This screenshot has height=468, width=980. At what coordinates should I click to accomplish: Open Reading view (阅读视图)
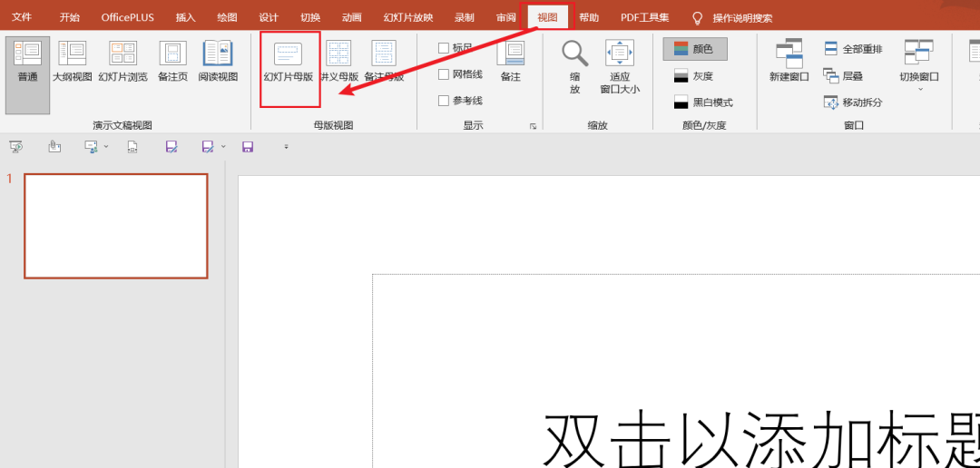point(218,62)
